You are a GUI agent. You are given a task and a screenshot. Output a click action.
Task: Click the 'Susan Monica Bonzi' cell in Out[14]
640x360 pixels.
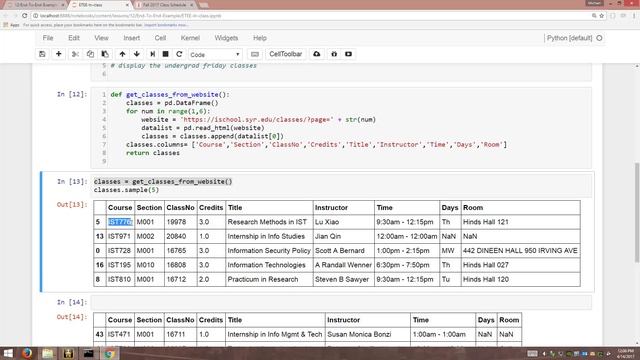367,334
